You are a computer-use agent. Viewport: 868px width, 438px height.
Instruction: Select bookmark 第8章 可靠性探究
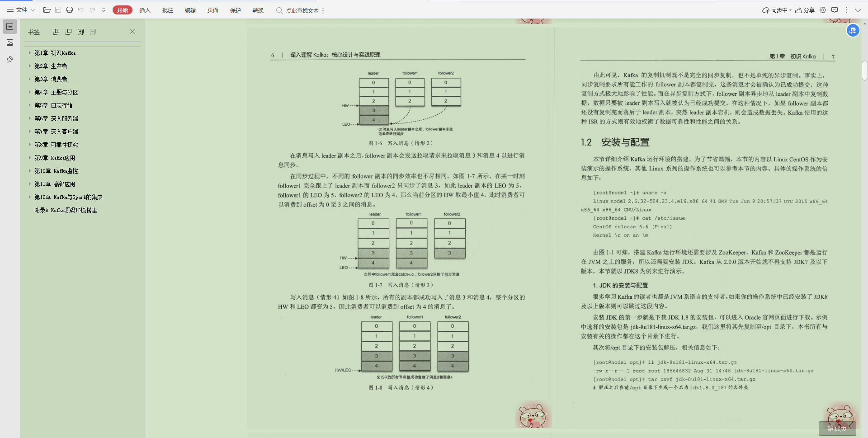click(56, 145)
